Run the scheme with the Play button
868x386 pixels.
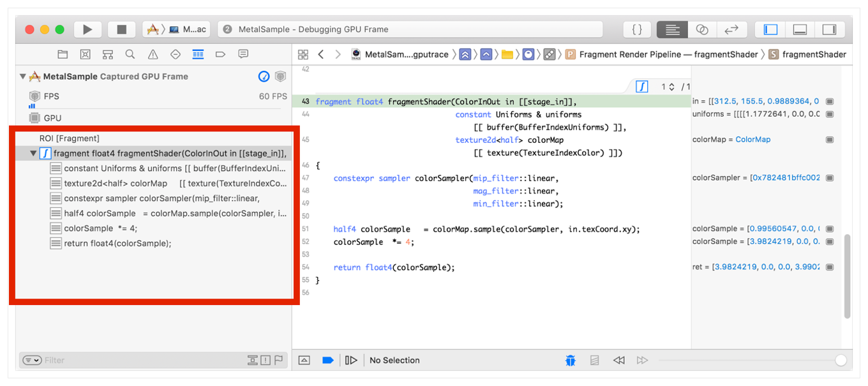click(x=87, y=29)
